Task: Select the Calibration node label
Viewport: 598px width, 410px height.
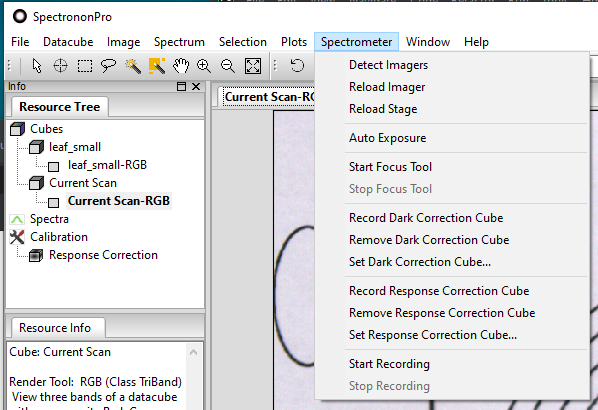Action: pyautogui.click(x=59, y=237)
